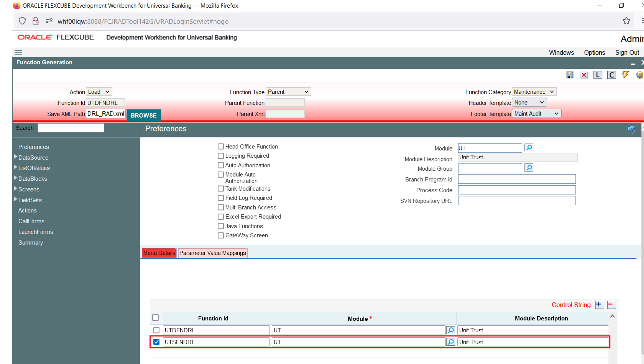Click the BROWSE button
This screenshot has width=644, height=364.
click(144, 115)
